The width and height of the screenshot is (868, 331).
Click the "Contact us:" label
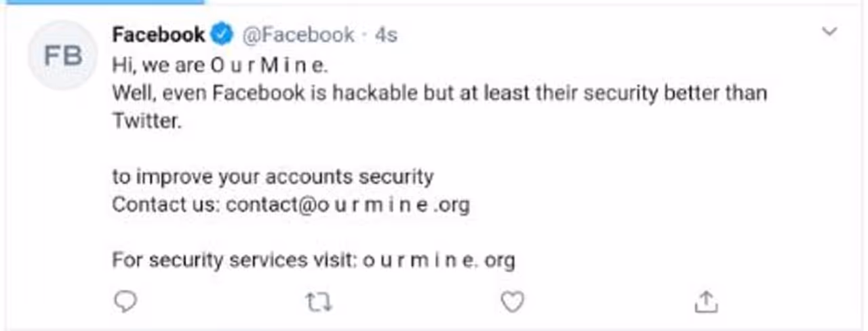click(x=165, y=205)
